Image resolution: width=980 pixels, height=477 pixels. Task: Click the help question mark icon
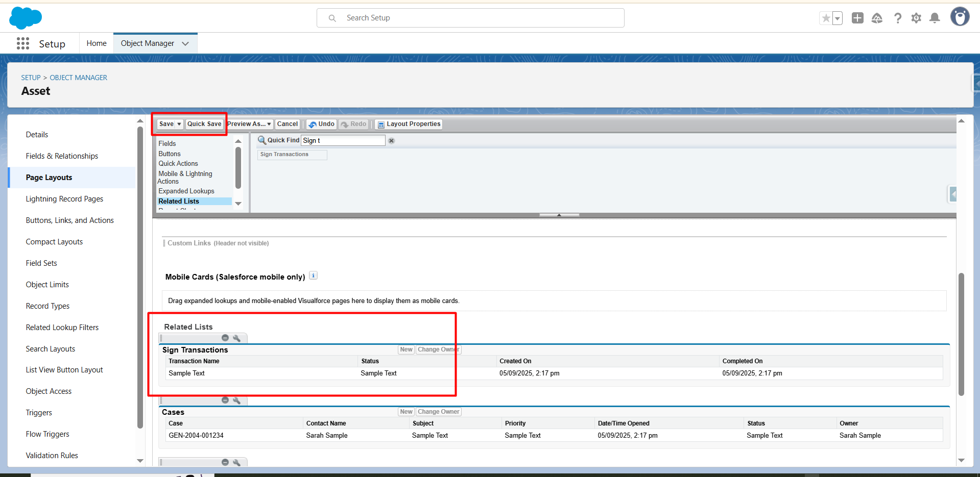coord(897,18)
